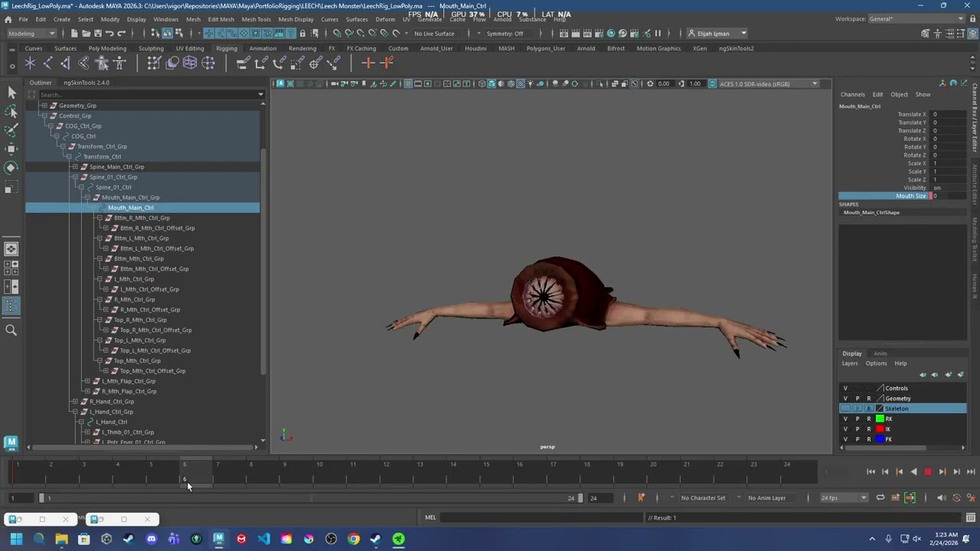
Task: Toggle visibility of IK layer
Action: [845, 429]
